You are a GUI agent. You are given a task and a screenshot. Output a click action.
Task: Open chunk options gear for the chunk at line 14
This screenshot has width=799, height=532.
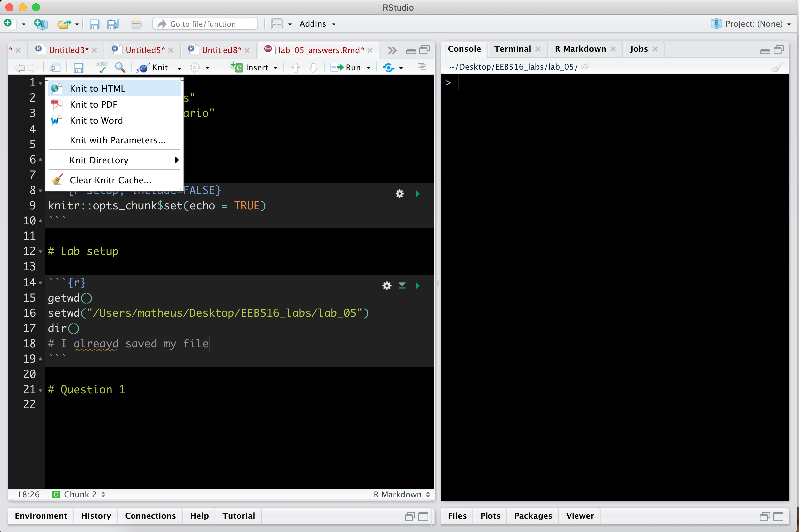point(387,286)
